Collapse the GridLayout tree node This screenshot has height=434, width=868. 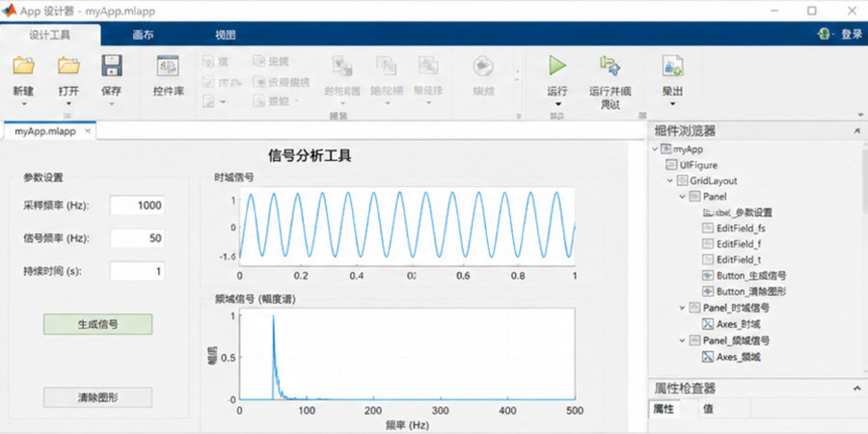(670, 181)
